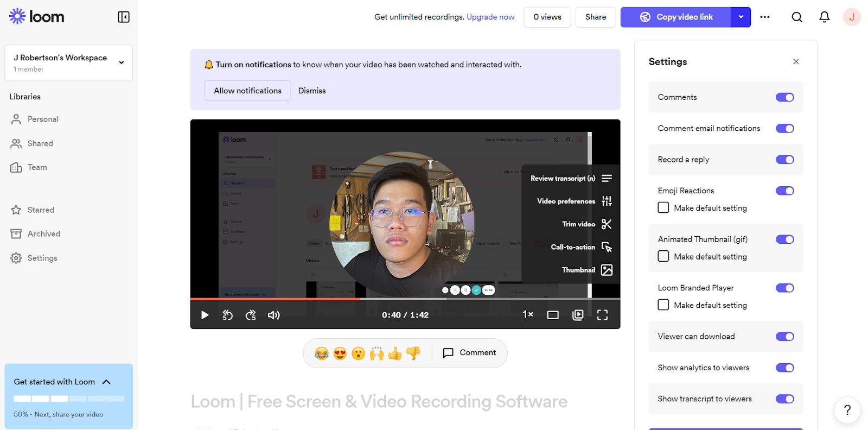868x430 pixels.
Task: Check Make default setting under Animated Thumbnail
Action: [x=663, y=256]
